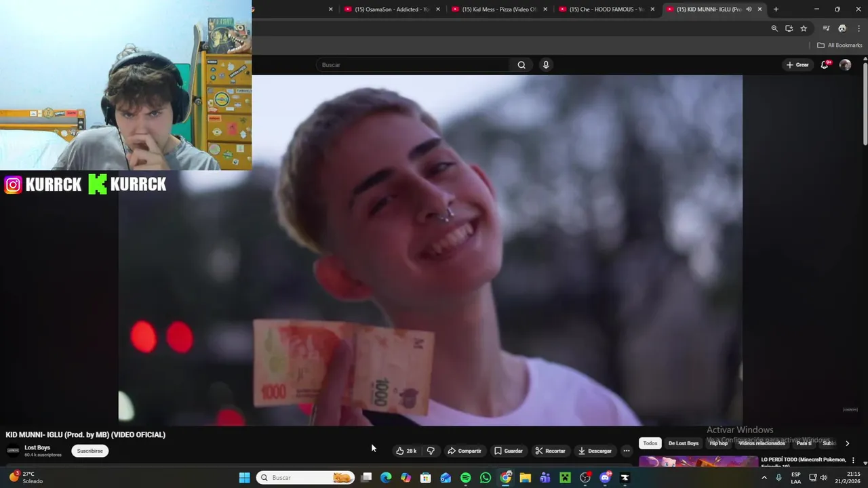Click the Recortar clip button

coord(550,451)
